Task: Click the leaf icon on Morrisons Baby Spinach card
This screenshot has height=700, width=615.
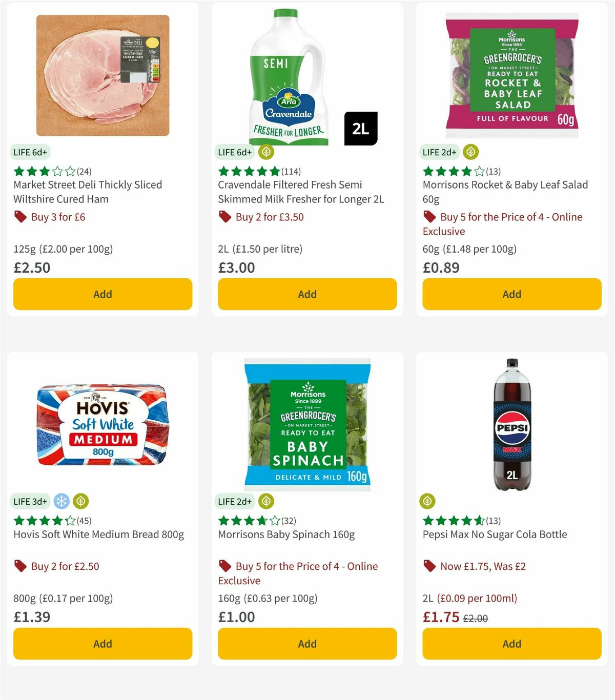Action: (265, 501)
